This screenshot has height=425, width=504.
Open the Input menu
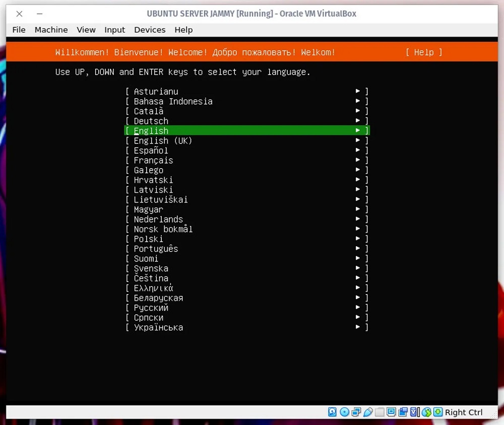(114, 30)
